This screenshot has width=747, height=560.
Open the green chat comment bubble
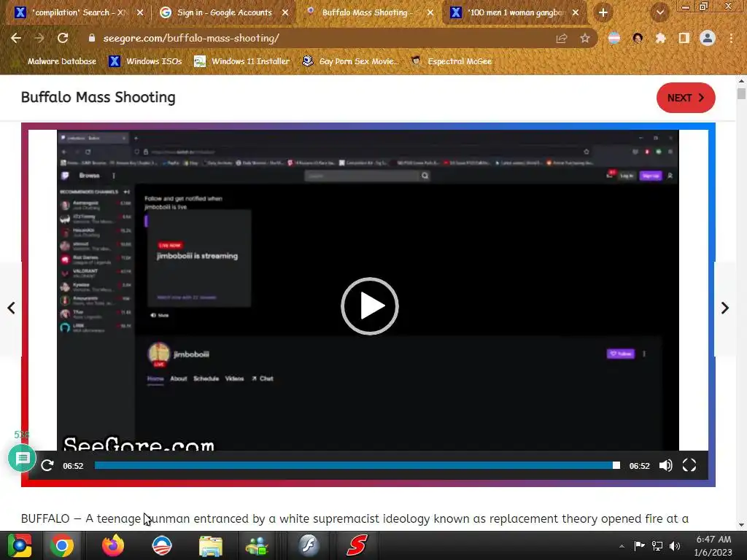[22, 459]
